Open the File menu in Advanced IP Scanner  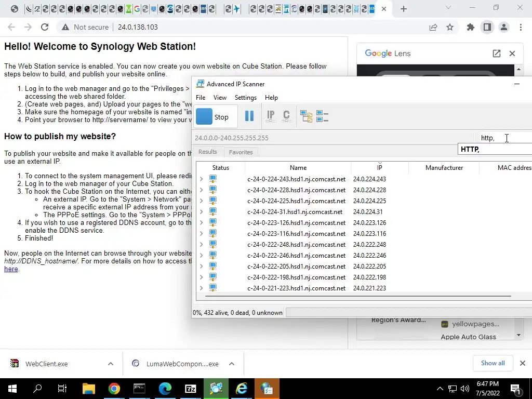pos(201,98)
